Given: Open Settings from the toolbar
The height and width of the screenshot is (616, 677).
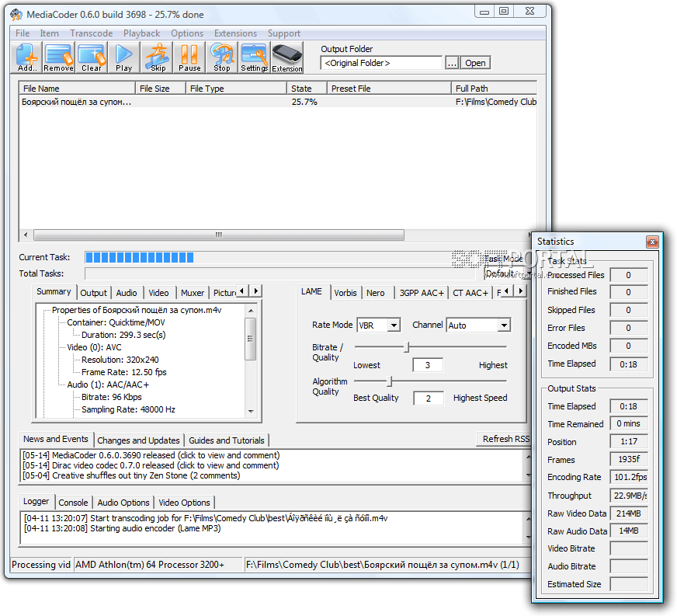Looking at the screenshot, I should tap(255, 57).
